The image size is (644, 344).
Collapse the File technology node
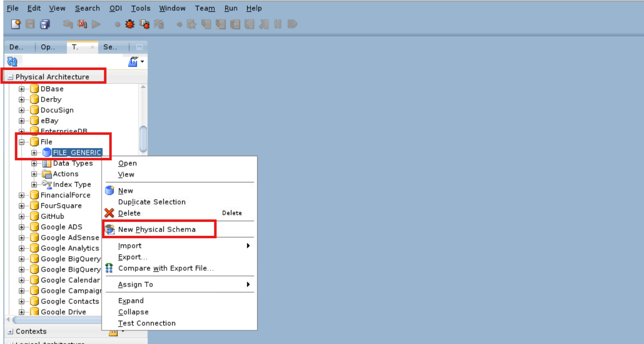(x=21, y=142)
